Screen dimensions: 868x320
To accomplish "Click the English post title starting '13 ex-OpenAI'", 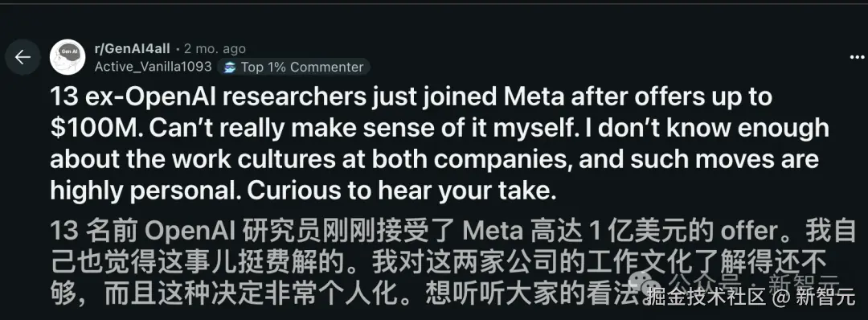I will (440, 144).
